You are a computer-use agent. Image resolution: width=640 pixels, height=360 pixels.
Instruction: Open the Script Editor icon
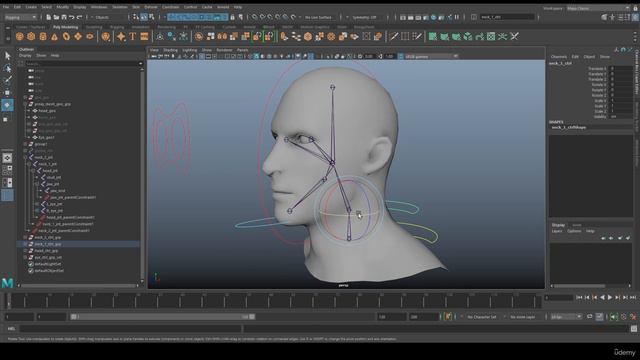pos(633,329)
